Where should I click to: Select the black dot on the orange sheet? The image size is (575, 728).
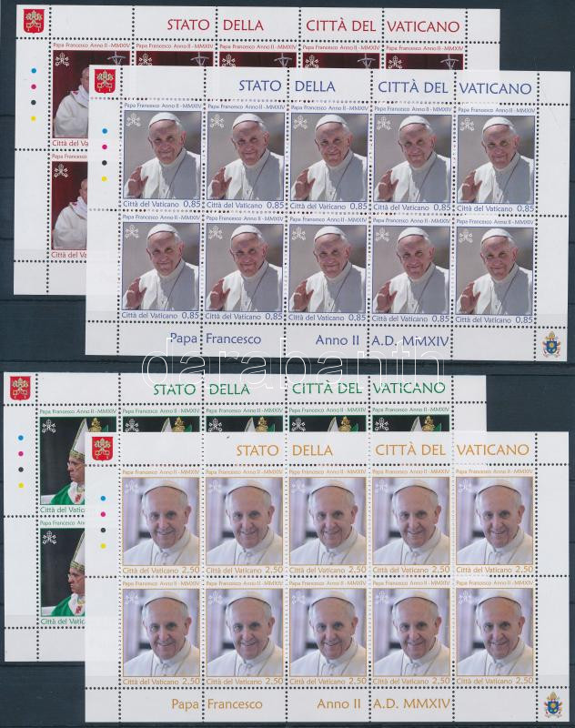point(103,531)
